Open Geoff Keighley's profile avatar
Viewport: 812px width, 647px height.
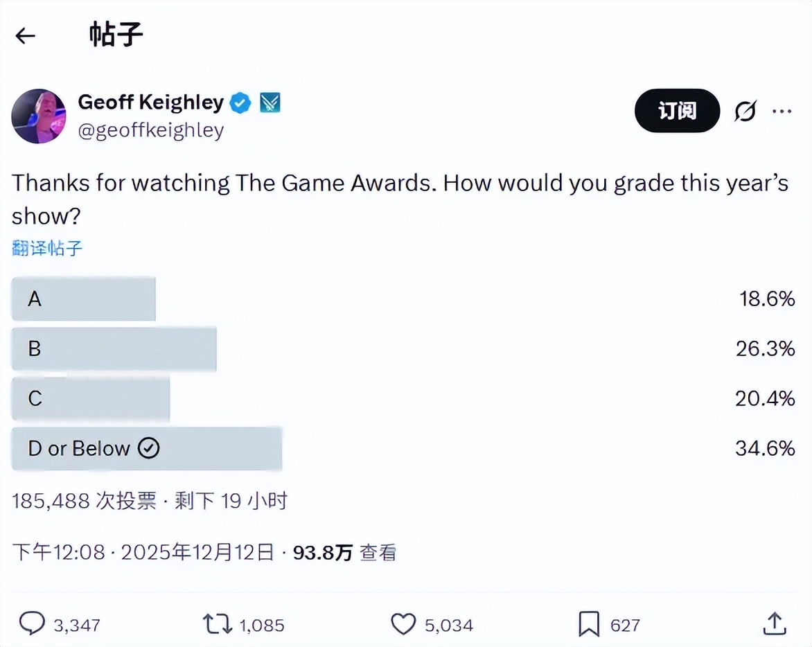click(x=39, y=116)
